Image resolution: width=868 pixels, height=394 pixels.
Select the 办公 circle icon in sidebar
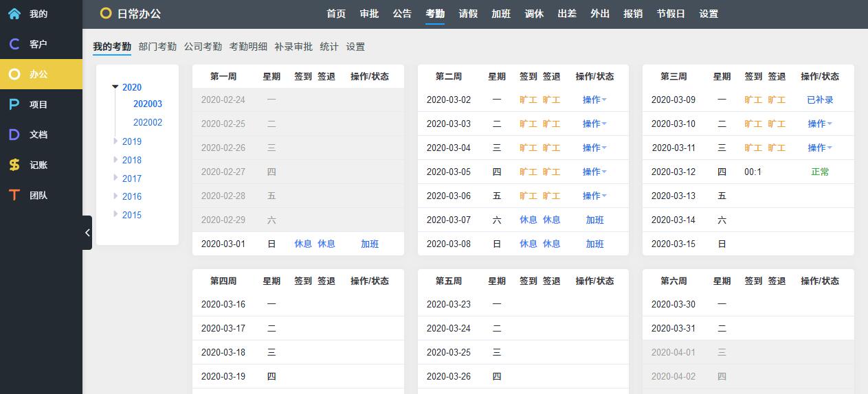pos(14,74)
